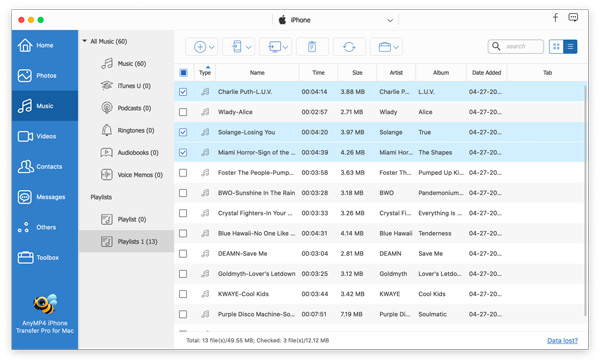
Task: Uncheck the Charlie Puth-L.U.V. song checkbox
Action: 183,92
